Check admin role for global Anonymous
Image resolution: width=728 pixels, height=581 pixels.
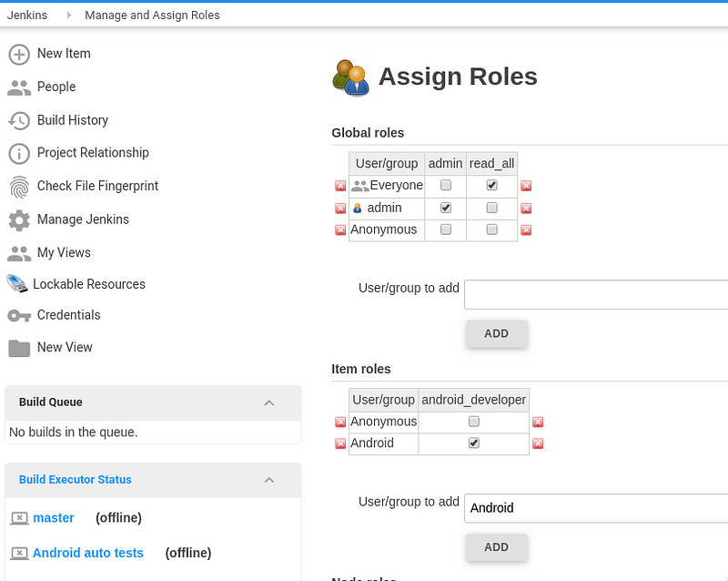446,229
